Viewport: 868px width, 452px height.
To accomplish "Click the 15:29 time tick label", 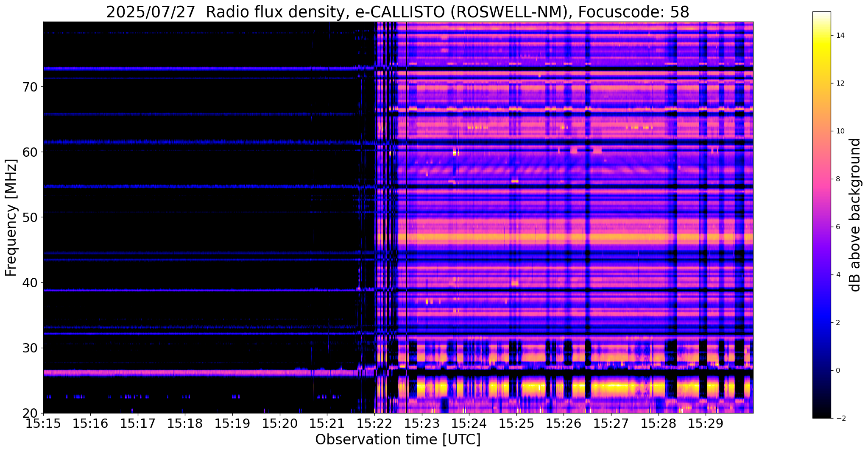I will point(706,423).
